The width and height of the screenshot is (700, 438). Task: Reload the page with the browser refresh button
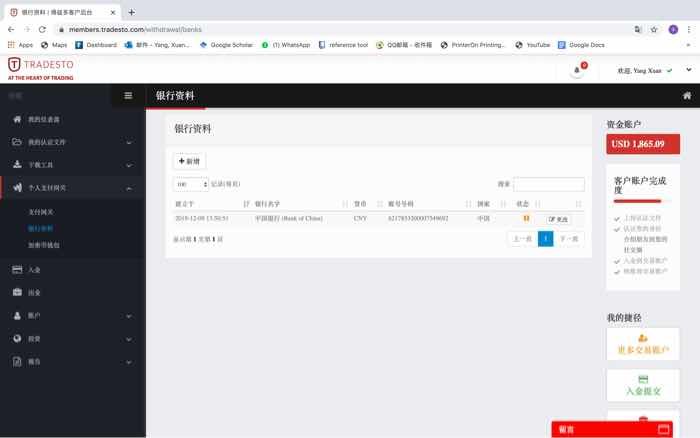(42, 29)
